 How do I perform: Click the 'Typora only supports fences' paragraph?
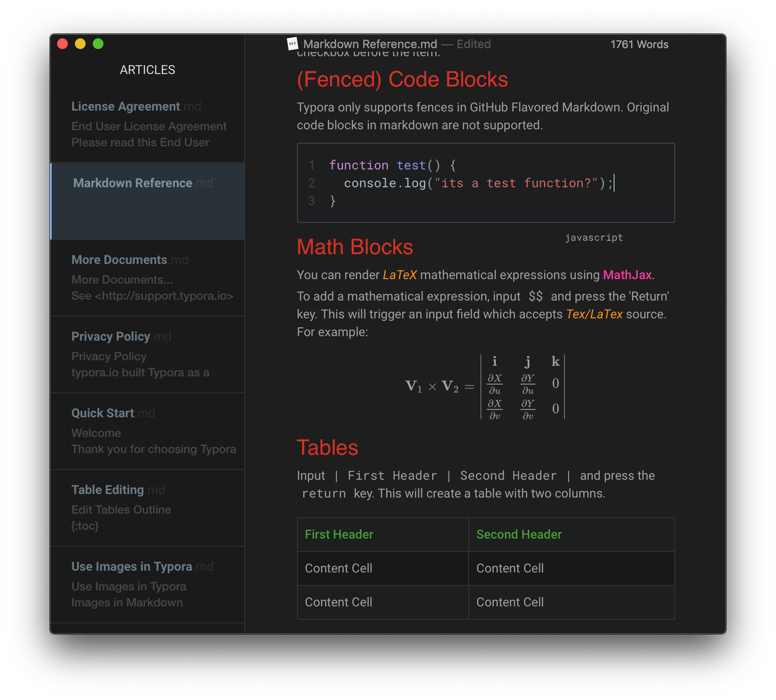coord(483,116)
